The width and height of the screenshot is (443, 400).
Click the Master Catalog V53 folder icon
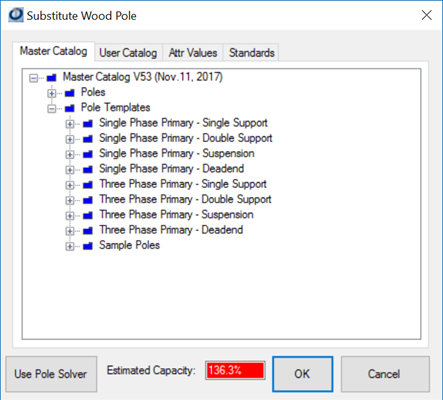pyautogui.click(x=52, y=78)
